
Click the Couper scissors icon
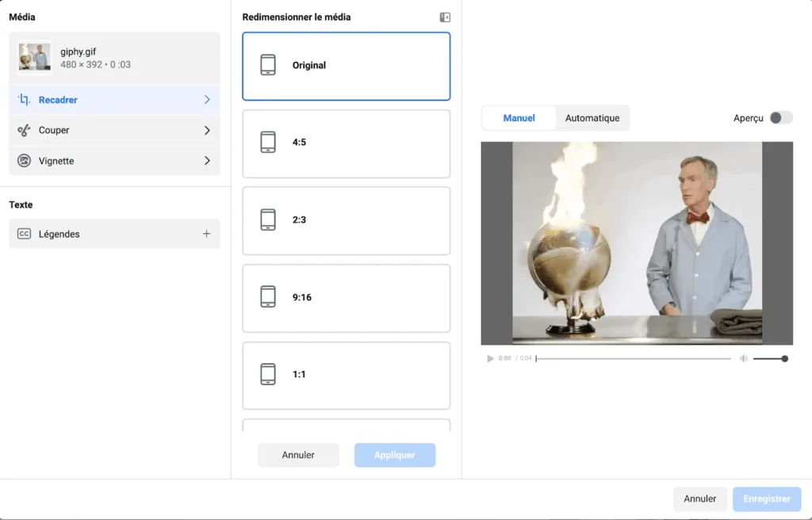24,130
